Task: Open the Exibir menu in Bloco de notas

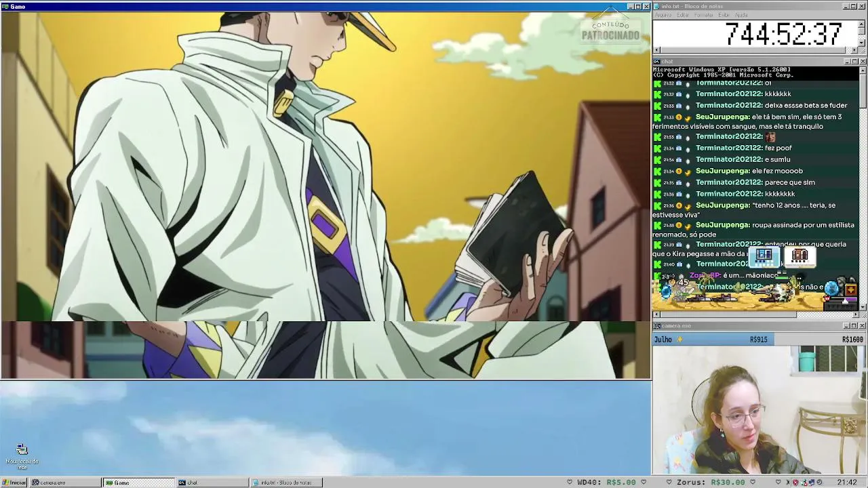Action: coord(724,15)
